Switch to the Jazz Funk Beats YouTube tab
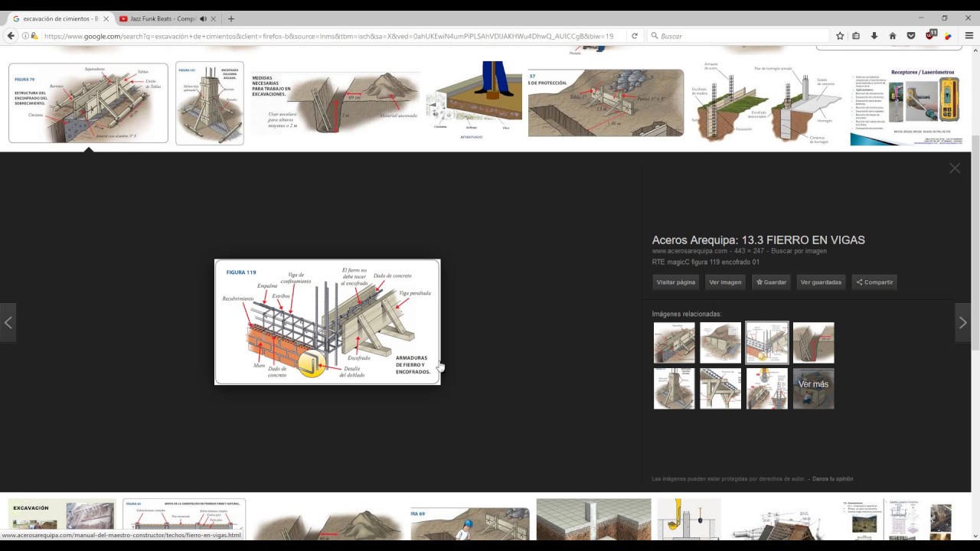This screenshot has height=551, width=980. coord(162,18)
